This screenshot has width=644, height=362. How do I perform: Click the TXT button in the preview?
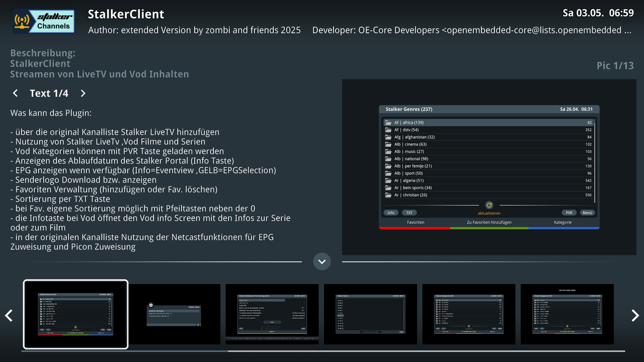click(x=409, y=213)
